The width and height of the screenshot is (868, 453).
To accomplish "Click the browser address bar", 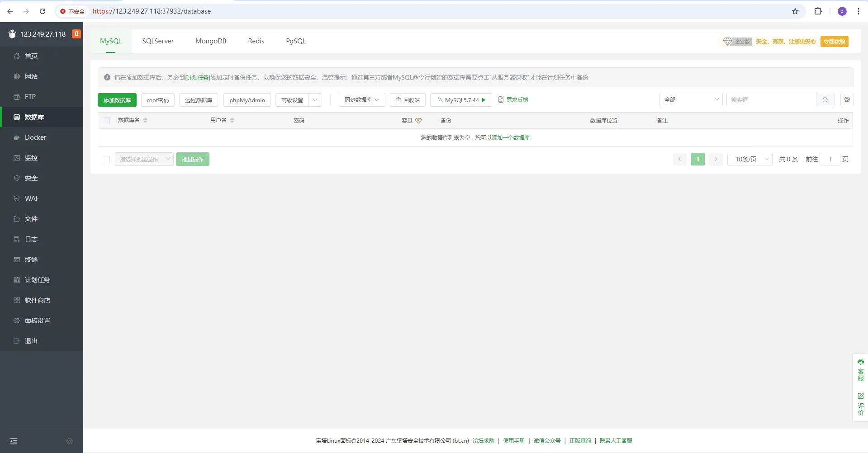I will point(430,11).
